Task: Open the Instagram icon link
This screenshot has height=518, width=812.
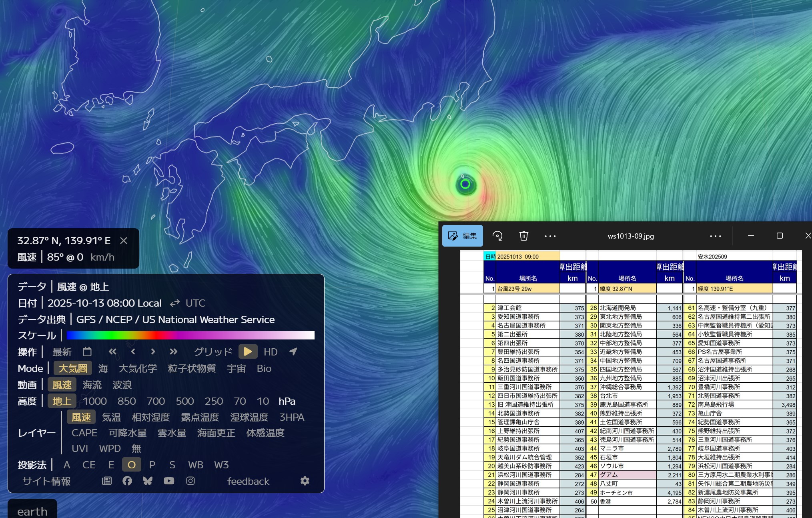Action: click(x=190, y=481)
